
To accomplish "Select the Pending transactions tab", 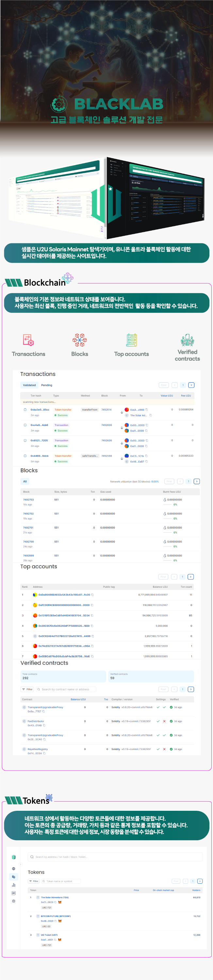I will tap(47, 385).
